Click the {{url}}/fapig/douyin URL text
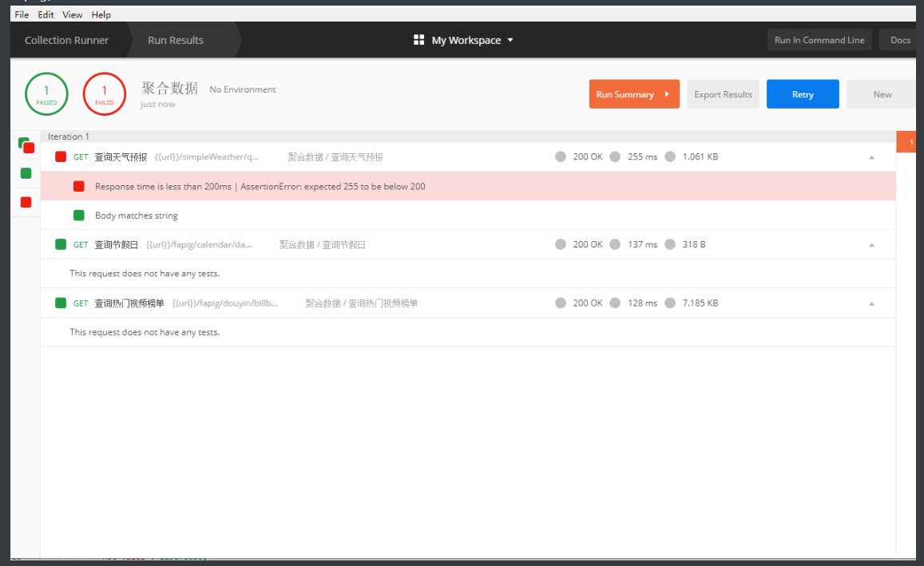Screen dimensions: 924x566 click(x=225, y=303)
